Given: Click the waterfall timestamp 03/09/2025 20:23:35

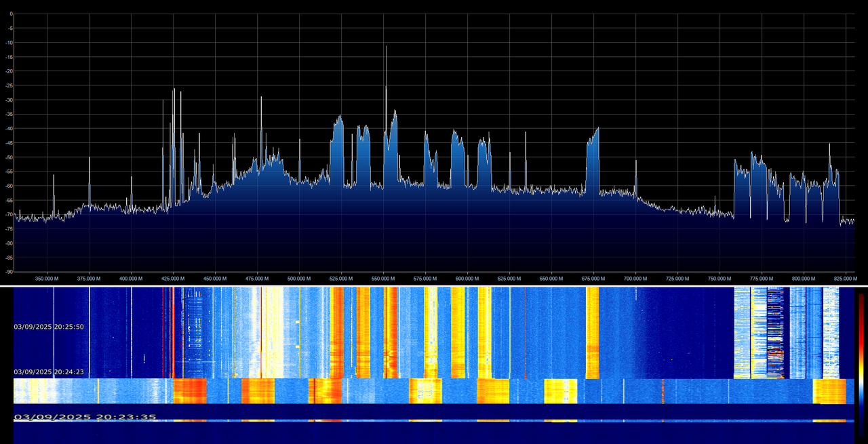Looking at the screenshot, I should [x=85, y=417].
